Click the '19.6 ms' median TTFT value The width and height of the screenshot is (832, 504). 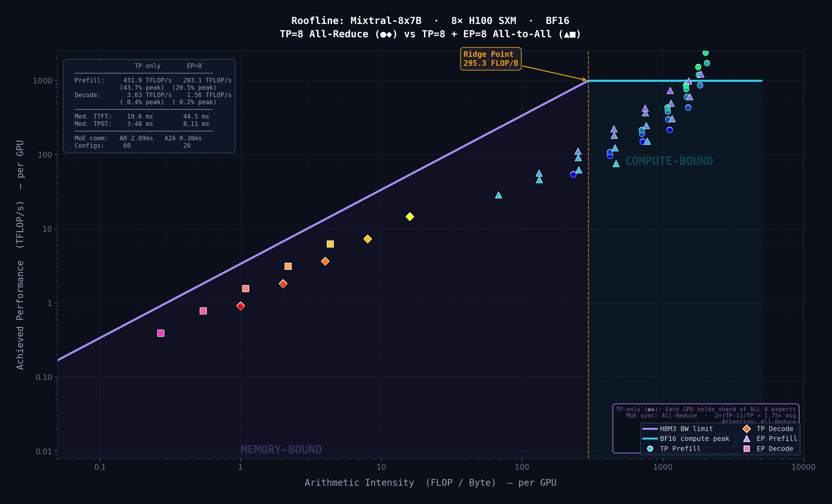(140, 116)
